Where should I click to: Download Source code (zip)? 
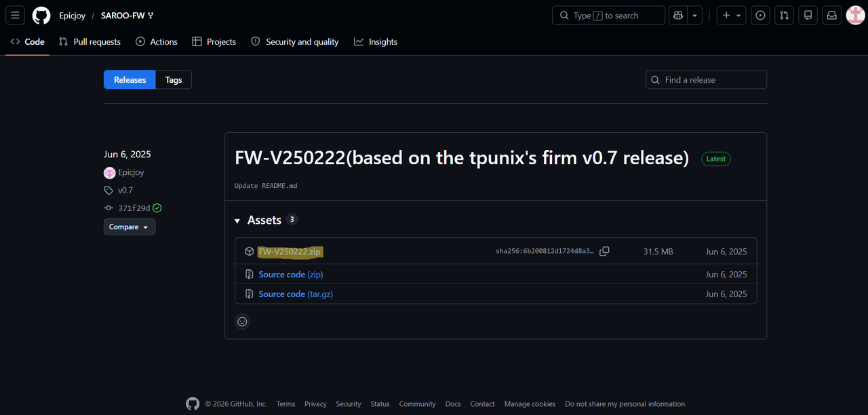tap(291, 275)
